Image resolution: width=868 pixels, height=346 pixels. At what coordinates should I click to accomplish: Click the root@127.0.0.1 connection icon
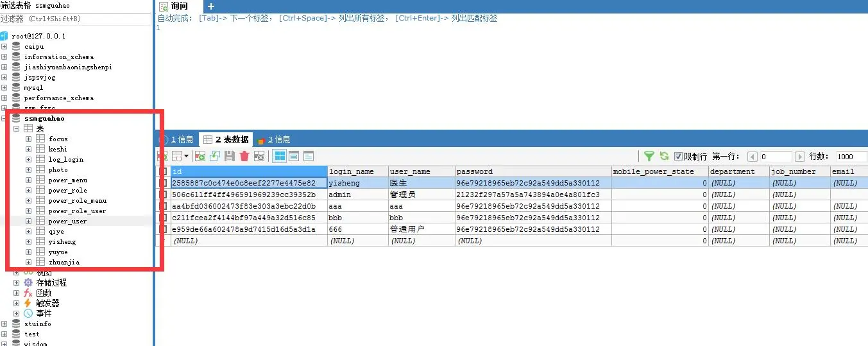pyautogui.click(x=4, y=36)
